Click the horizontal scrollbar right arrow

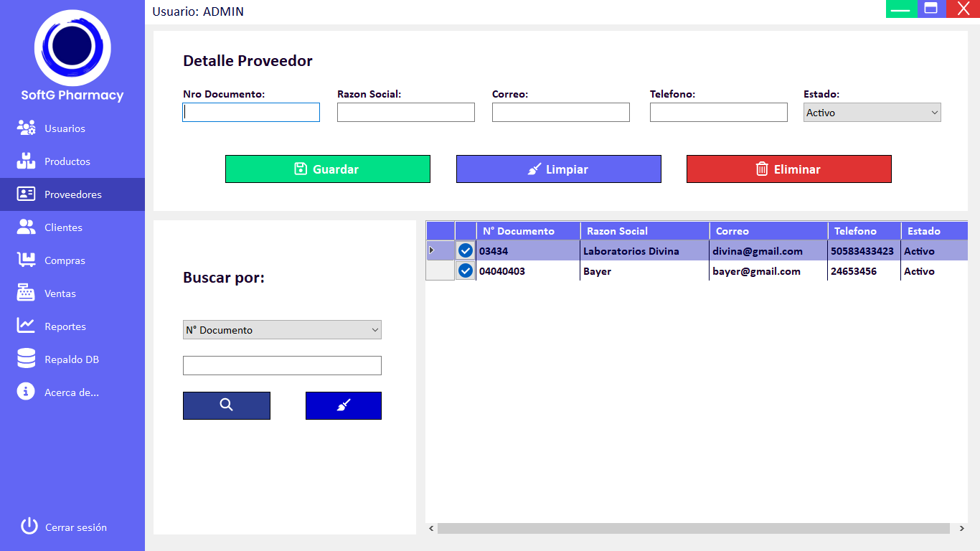(961, 529)
